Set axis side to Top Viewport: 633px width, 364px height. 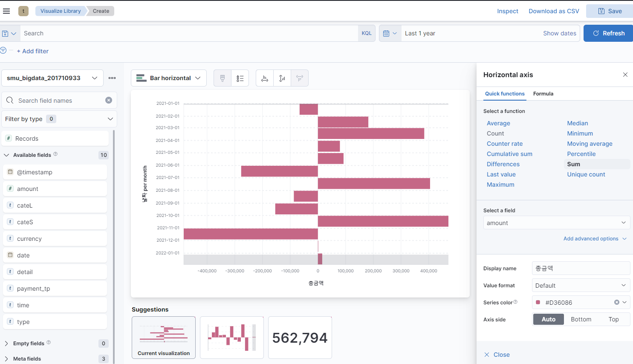613,319
